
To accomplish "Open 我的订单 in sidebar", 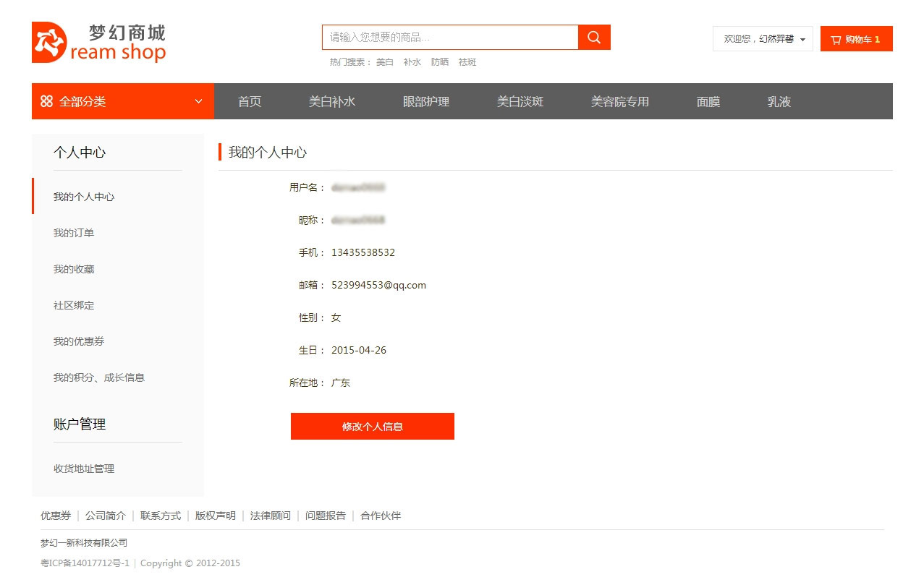I will pos(74,233).
